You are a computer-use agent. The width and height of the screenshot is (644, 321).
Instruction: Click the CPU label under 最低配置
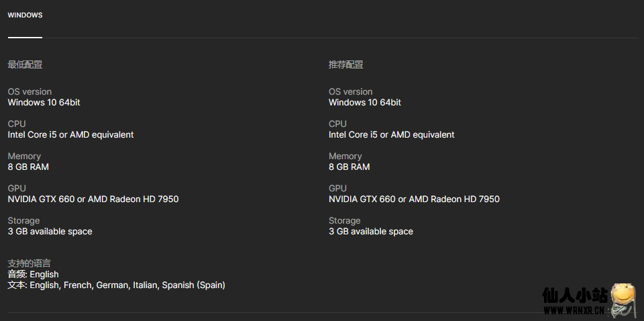(17, 124)
